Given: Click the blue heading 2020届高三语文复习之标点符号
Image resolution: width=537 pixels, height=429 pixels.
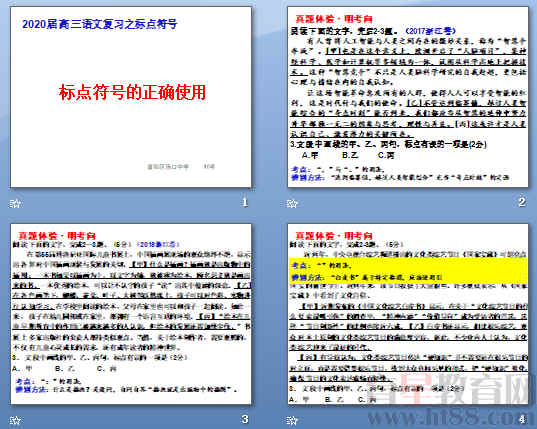Looking at the screenshot, I should click(x=100, y=24).
